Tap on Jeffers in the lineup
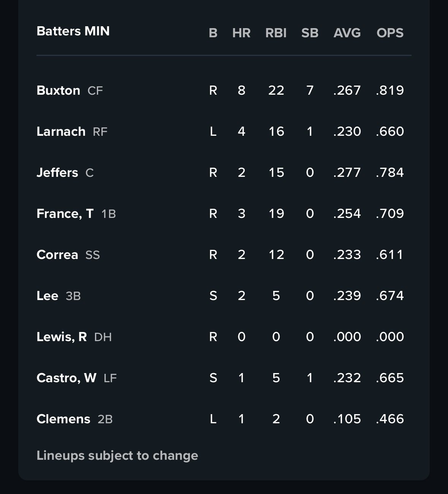 tap(57, 173)
